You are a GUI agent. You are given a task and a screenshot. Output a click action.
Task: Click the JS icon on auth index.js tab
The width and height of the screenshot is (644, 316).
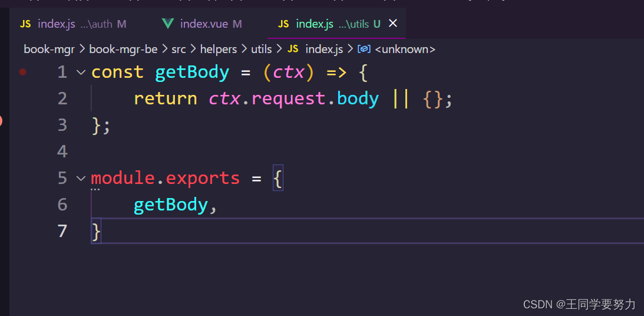pyautogui.click(x=25, y=24)
